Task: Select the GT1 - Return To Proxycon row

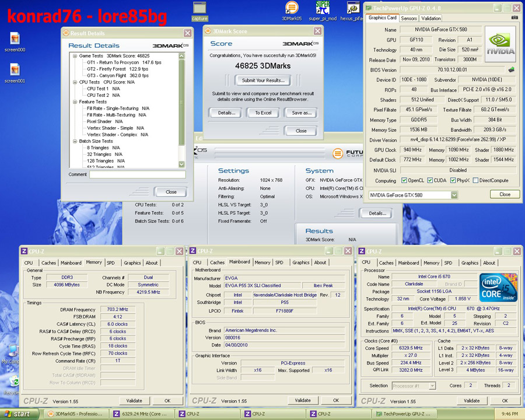Action: click(x=124, y=62)
